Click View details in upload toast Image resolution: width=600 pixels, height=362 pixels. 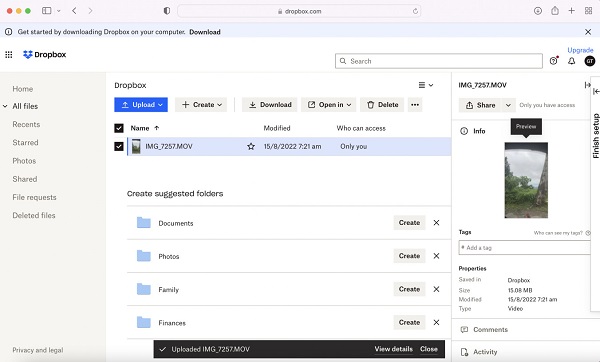click(x=393, y=349)
